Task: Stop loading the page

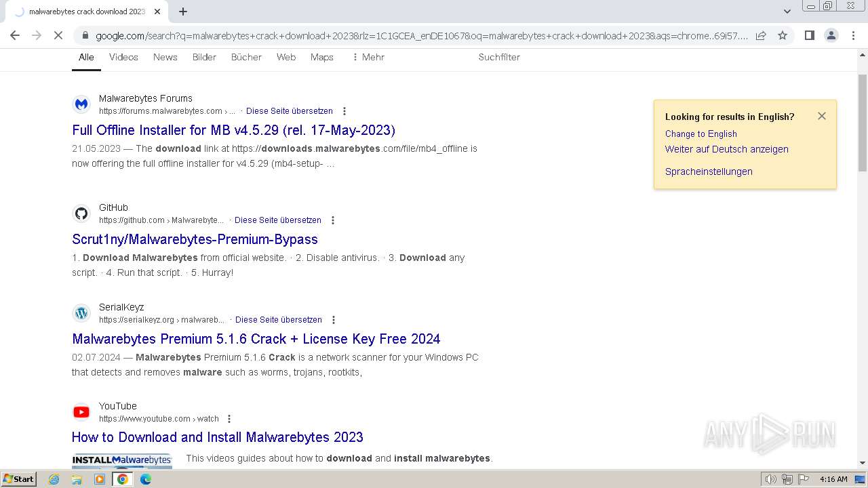Action: [58, 35]
